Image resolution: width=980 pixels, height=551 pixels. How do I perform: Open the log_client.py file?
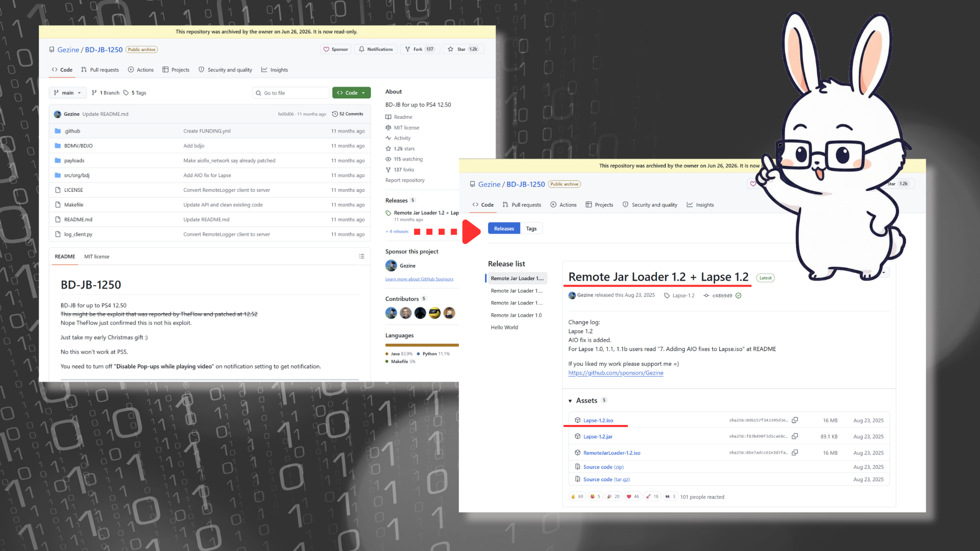click(78, 235)
